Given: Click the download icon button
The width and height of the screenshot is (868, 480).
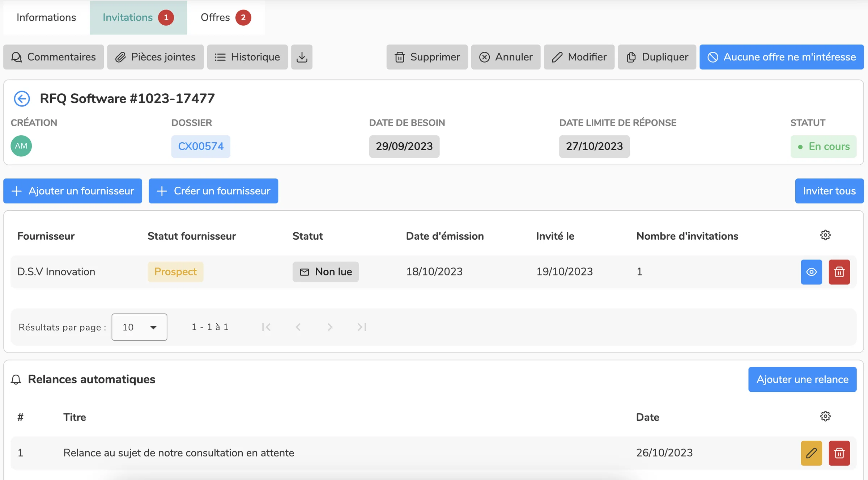Looking at the screenshot, I should 302,57.
